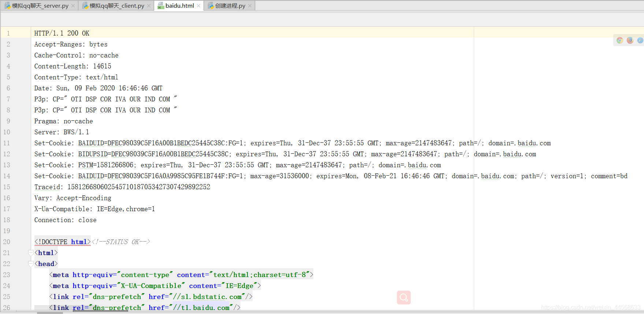The image size is (644, 314).
Task: Open page in Firefox browser icon
Action: tap(630, 40)
